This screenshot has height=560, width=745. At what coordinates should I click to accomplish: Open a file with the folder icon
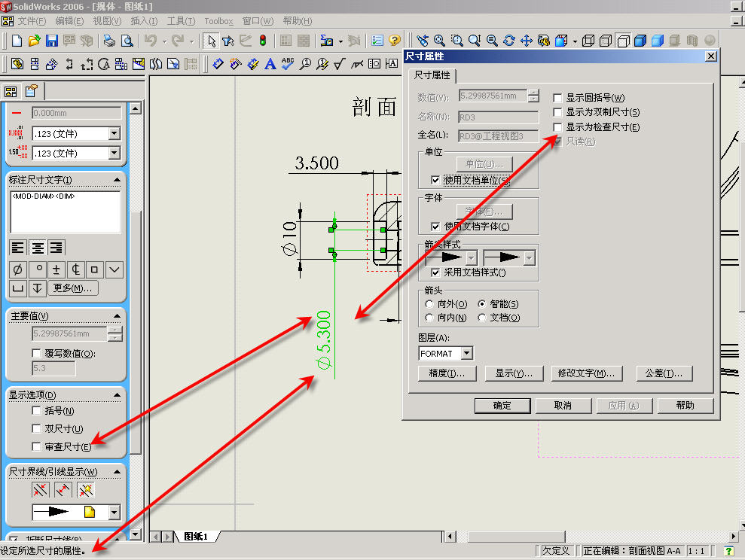(x=34, y=41)
